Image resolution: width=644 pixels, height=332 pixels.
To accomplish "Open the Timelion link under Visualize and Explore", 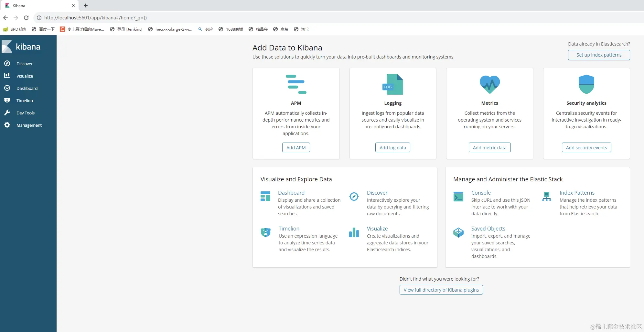I will coord(289,229).
